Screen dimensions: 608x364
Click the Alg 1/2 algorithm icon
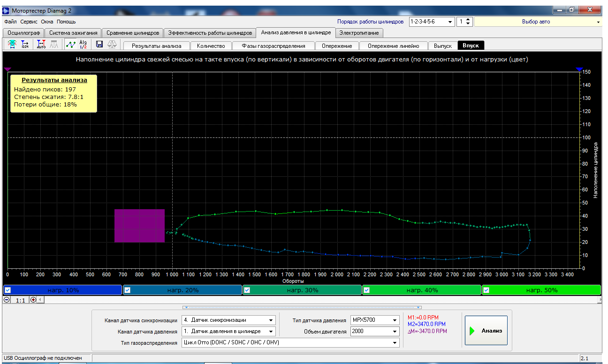click(83, 44)
